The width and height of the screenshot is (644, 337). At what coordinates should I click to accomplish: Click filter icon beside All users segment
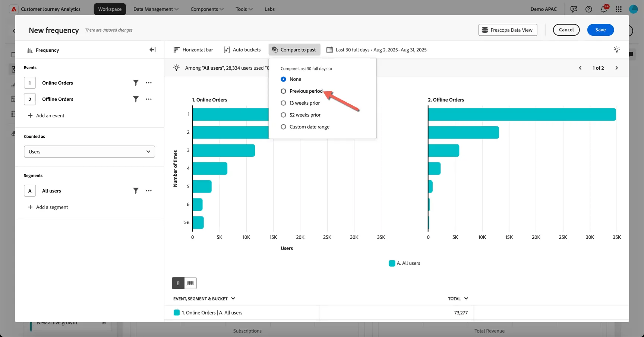136,191
